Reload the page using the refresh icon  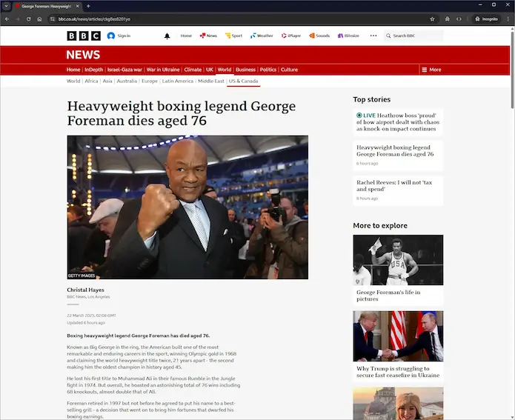pyautogui.click(x=28, y=19)
